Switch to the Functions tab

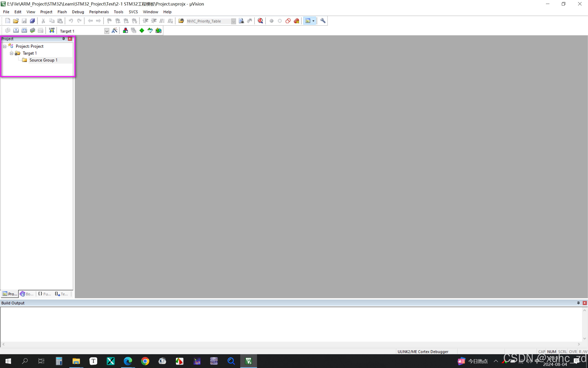click(x=45, y=294)
